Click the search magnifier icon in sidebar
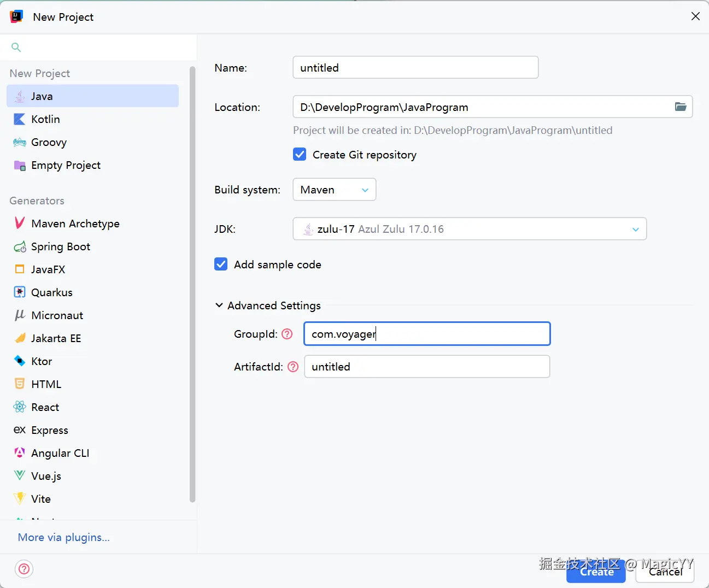This screenshot has height=588, width=709. 16,48
